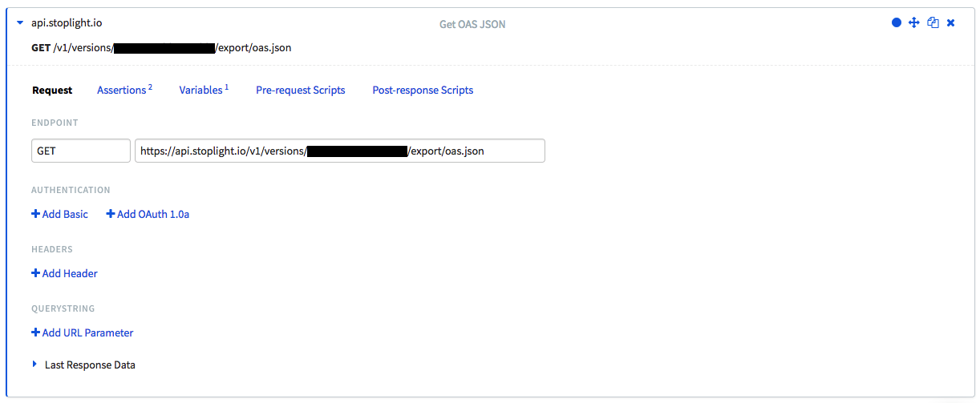
Task: Click the Get OAS JSON step title
Action: [472, 24]
